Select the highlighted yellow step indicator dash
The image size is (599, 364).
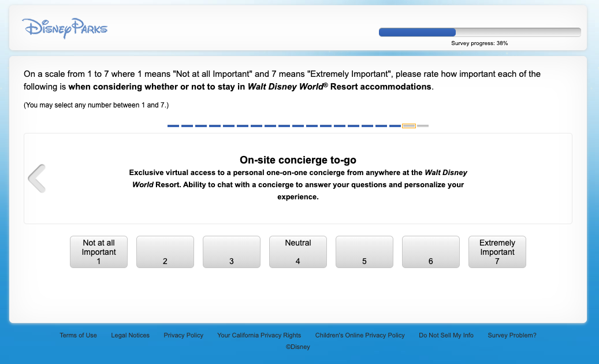click(408, 125)
